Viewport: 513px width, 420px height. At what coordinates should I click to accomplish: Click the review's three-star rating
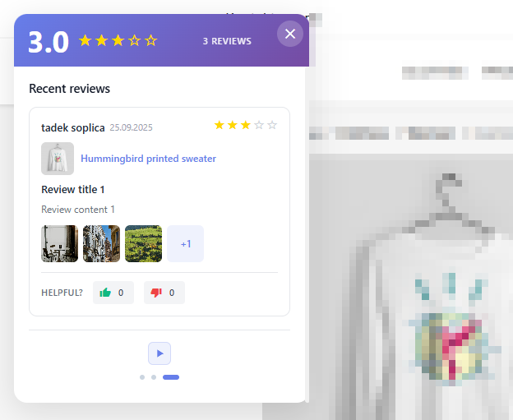(x=245, y=125)
